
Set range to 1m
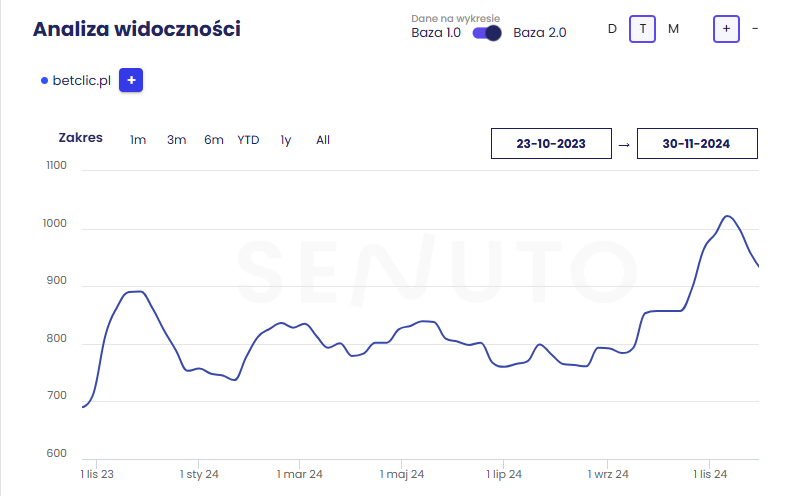point(138,140)
